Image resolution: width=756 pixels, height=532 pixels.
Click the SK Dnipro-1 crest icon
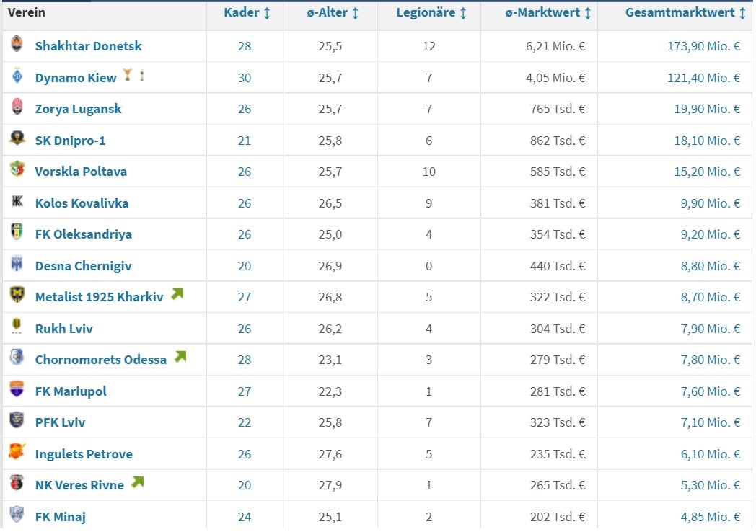17,139
